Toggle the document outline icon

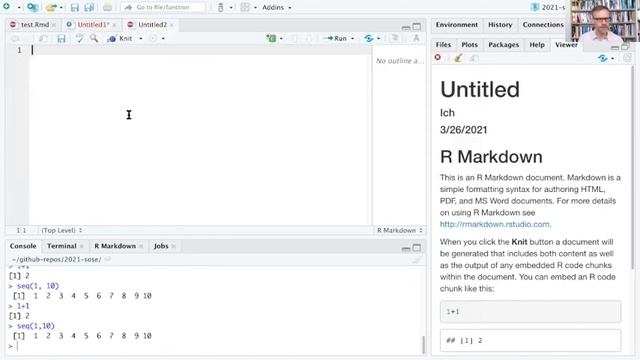coord(395,38)
